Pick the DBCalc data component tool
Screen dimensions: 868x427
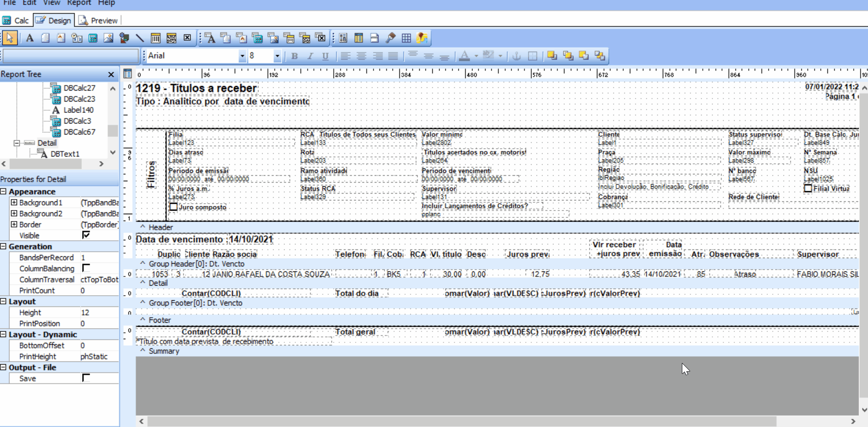coord(257,38)
